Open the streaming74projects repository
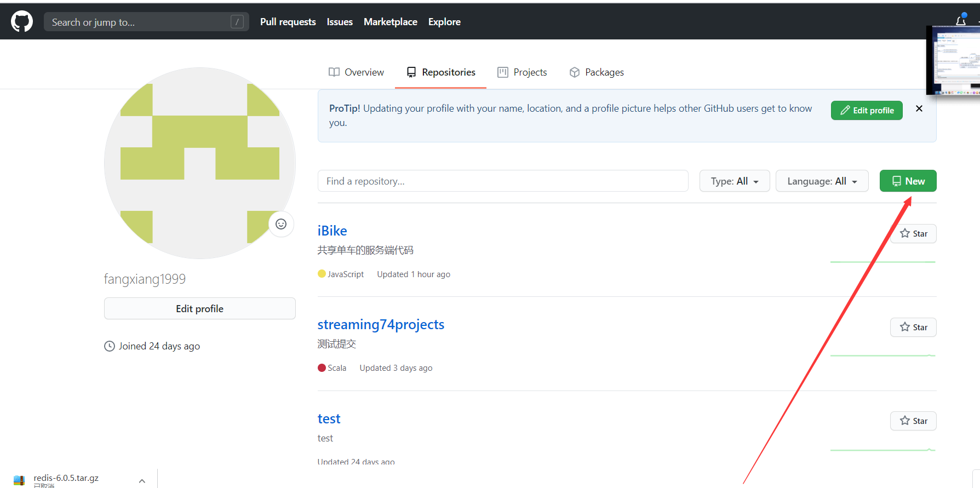 [x=381, y=324]
